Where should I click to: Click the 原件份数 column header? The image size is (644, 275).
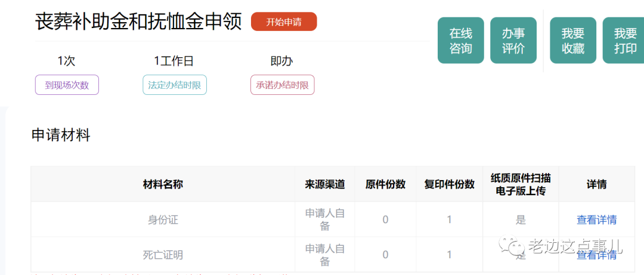[385, 184]
